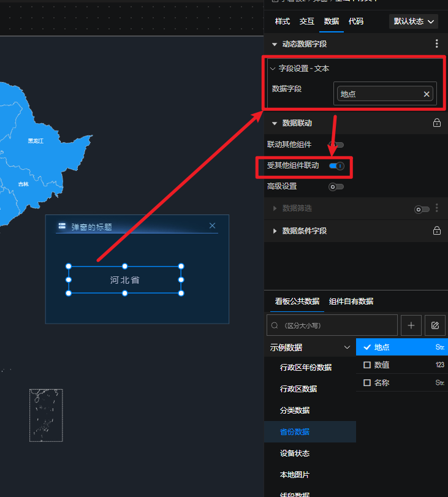
Task: Click the plus button to add data
Action: click(x=411, y=325)
